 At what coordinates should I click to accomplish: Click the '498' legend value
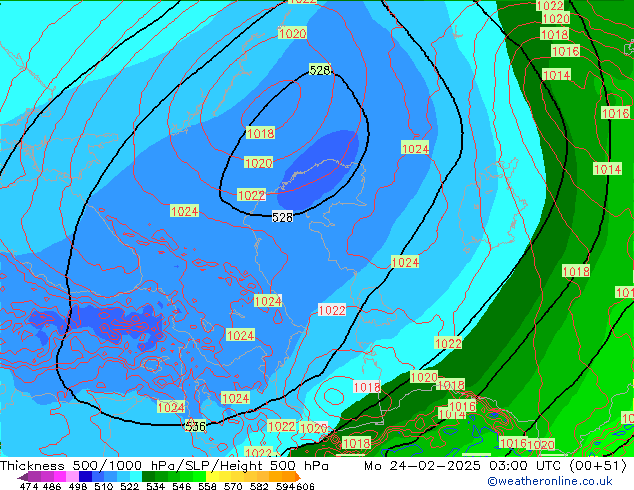tap(78, 486)
